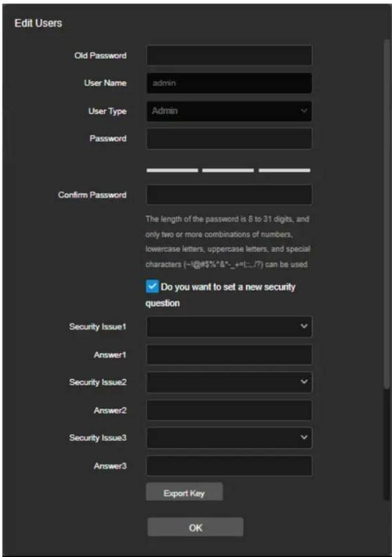392x557 pixels.
Task: Click the Old Password input field
Action: coord(229,56)
